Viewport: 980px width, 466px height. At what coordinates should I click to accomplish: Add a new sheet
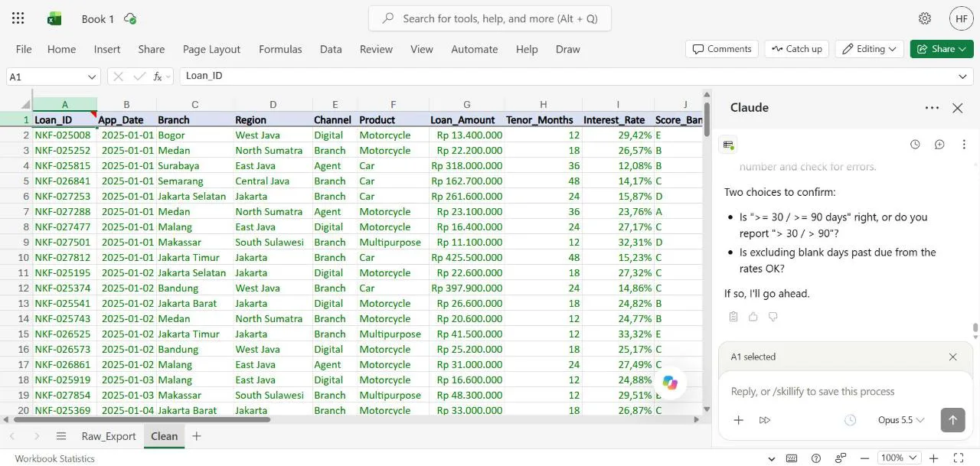[x=197, y=436]
